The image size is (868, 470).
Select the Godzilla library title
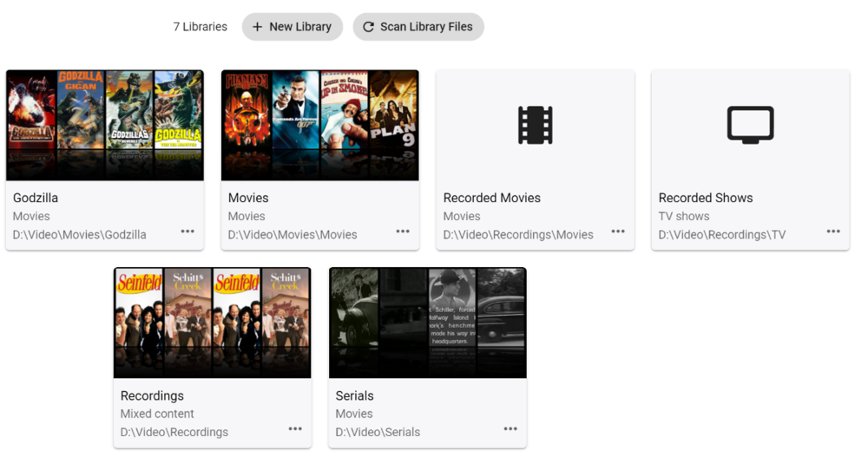(36, 198)
